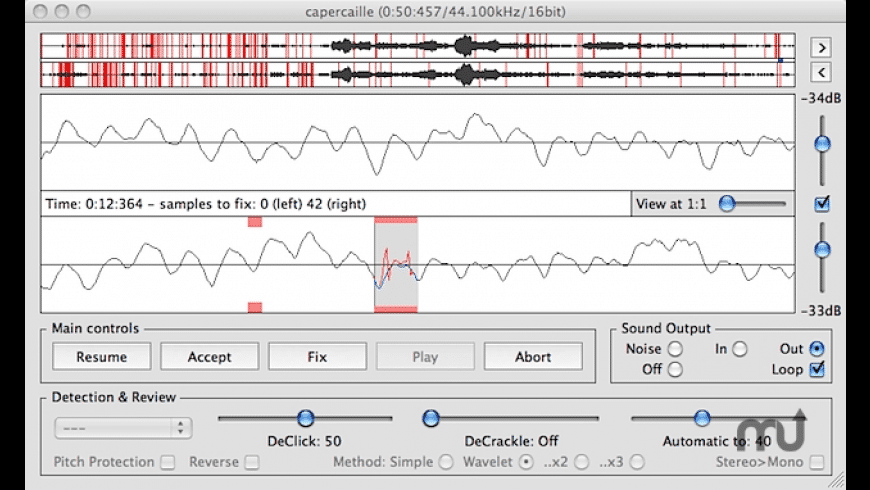870x490 pixels.
Task: Click the capercaille window title text
Action: click(436, 12)
